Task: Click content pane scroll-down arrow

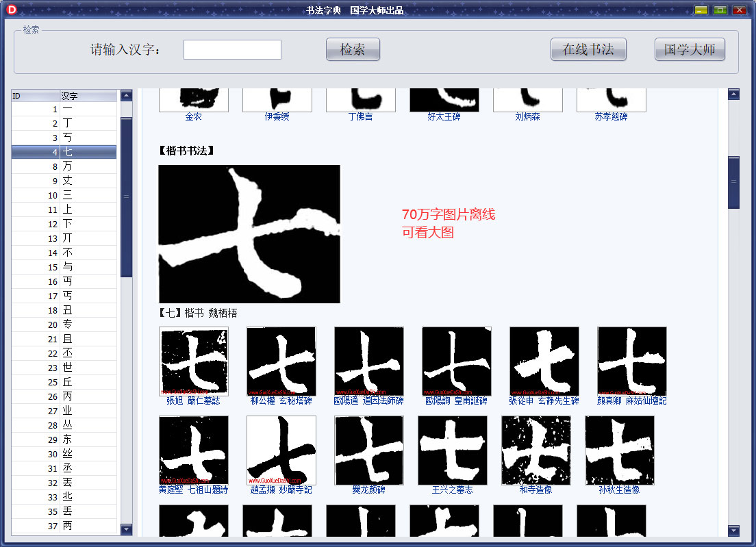Action: pos(733,531)
